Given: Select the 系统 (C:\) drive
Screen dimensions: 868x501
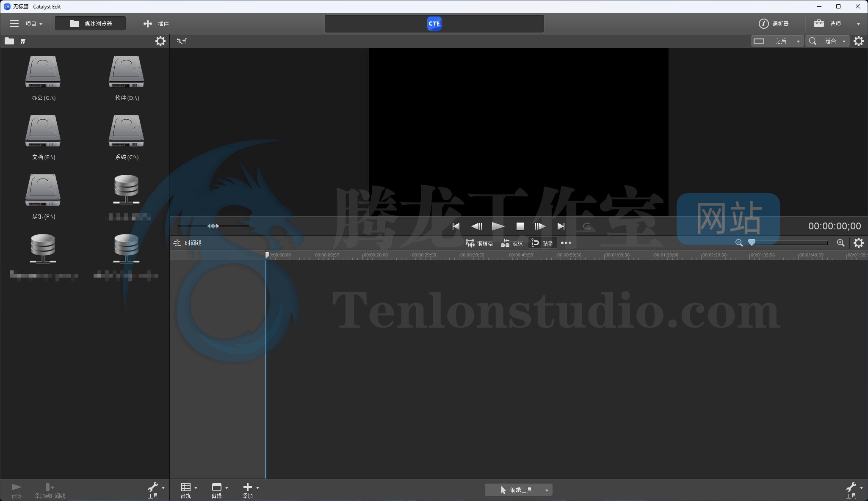Looking at the screenshot, I should pos(127,138).
